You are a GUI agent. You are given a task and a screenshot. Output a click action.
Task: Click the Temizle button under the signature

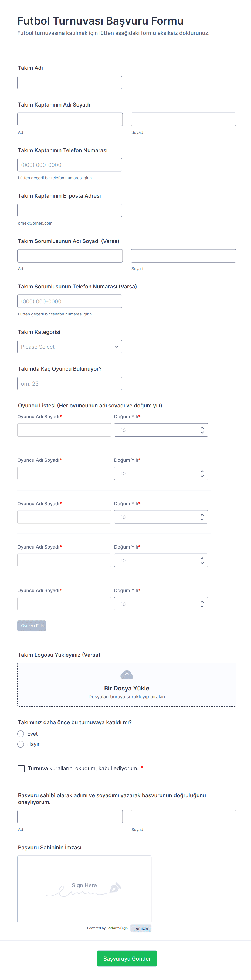(x=141, y=928)
